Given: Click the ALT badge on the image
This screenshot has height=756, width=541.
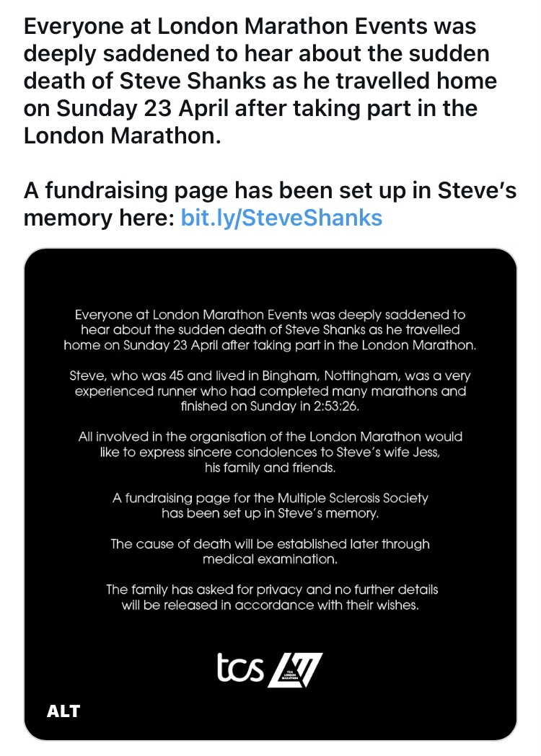Looking at the screenshot, I should tap(63, 711).
